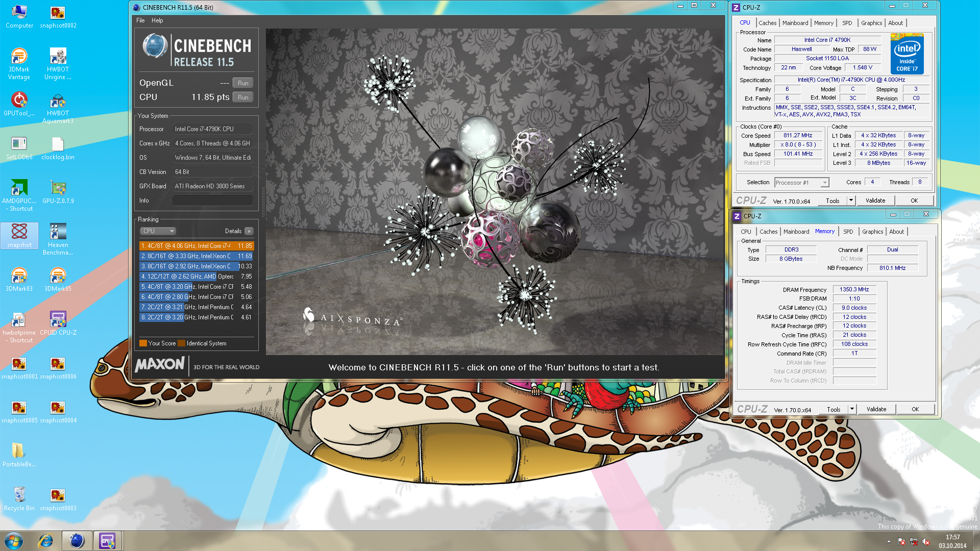Click Tools in upper CPU-Z window

(x=832, y=201)
